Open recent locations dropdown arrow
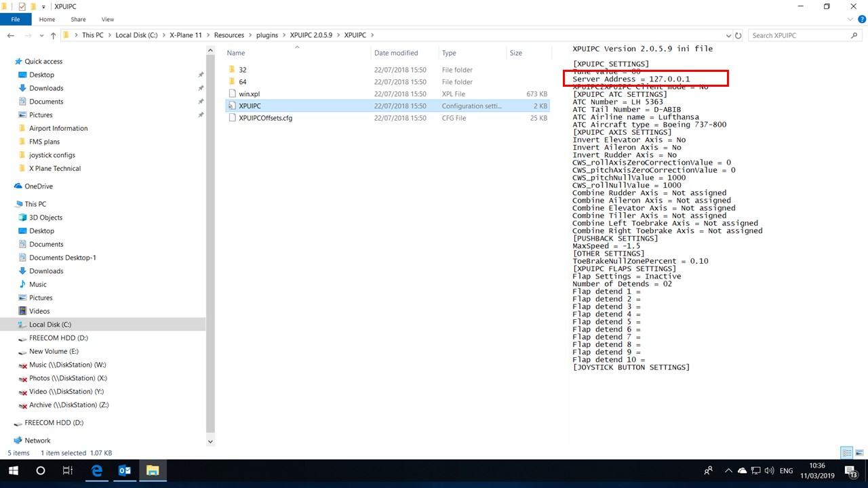868x488 pixels. click(x=41, y=35)
